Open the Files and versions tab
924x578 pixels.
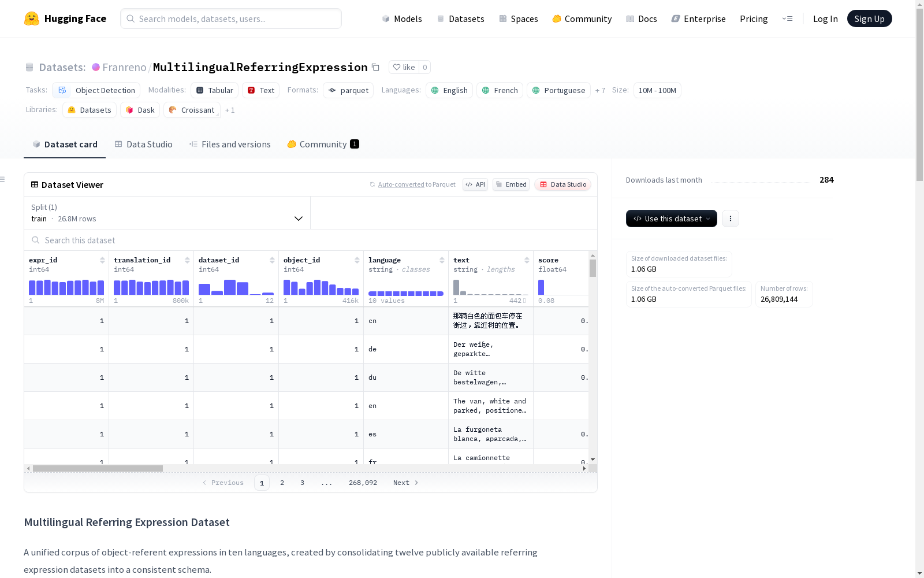coord(230,144)
